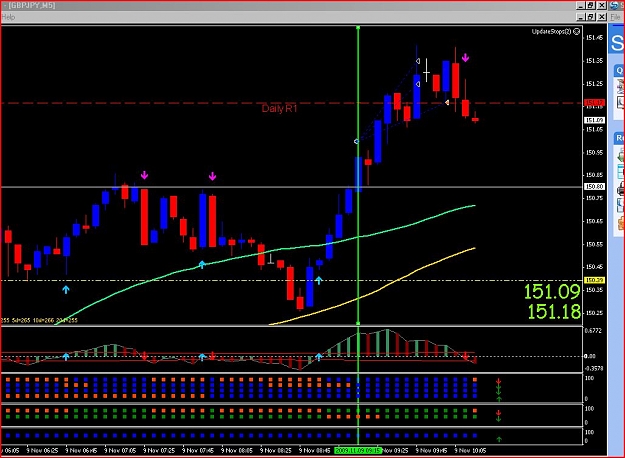Click the last red down arrow in oscillator panel
The height and width of the screenshot is (458, 625).
(x=465, y=356)
